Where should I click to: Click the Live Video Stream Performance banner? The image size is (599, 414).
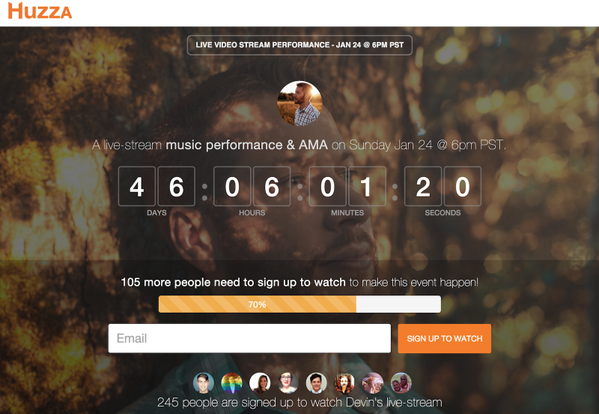[x=300, y=45]
